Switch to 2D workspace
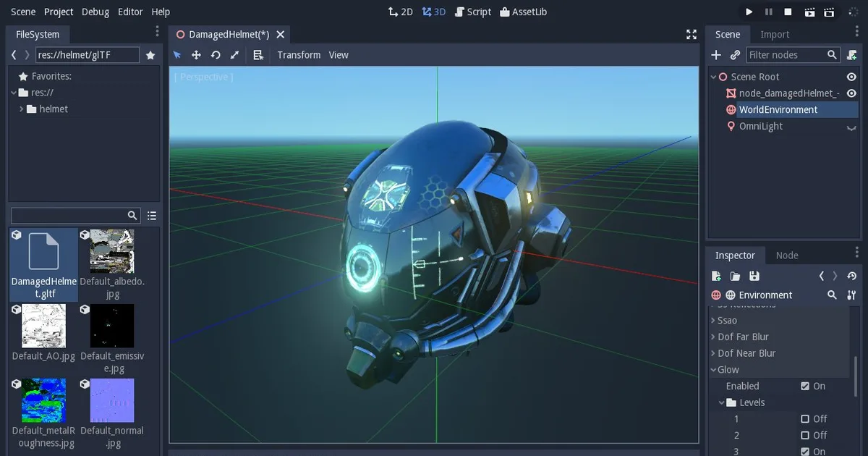The height and width of the screenshot is (456, 868). (401, 12)
